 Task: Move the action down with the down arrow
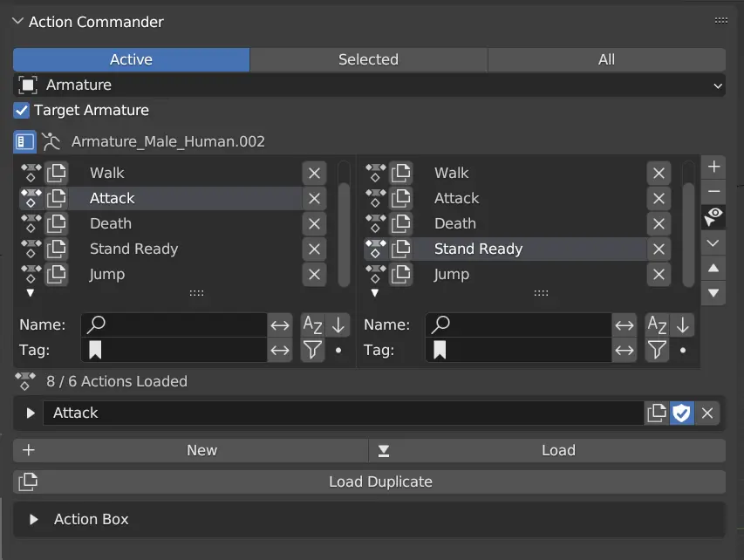[713, 293]
